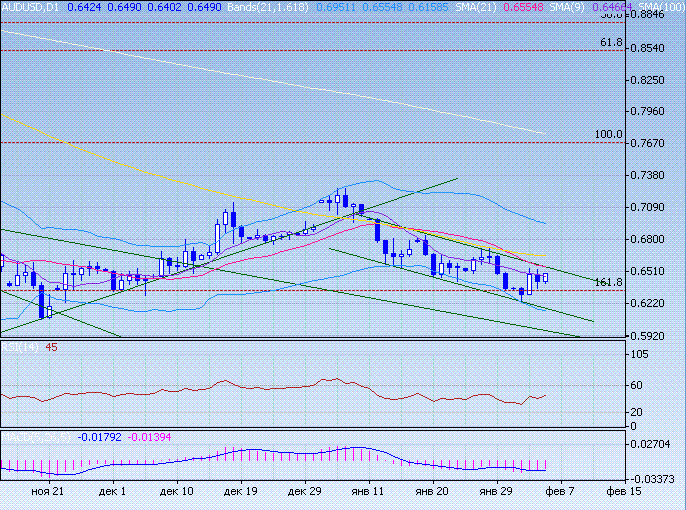
Task: Click the last candlestick on the chart
Action: pos(546,277)
